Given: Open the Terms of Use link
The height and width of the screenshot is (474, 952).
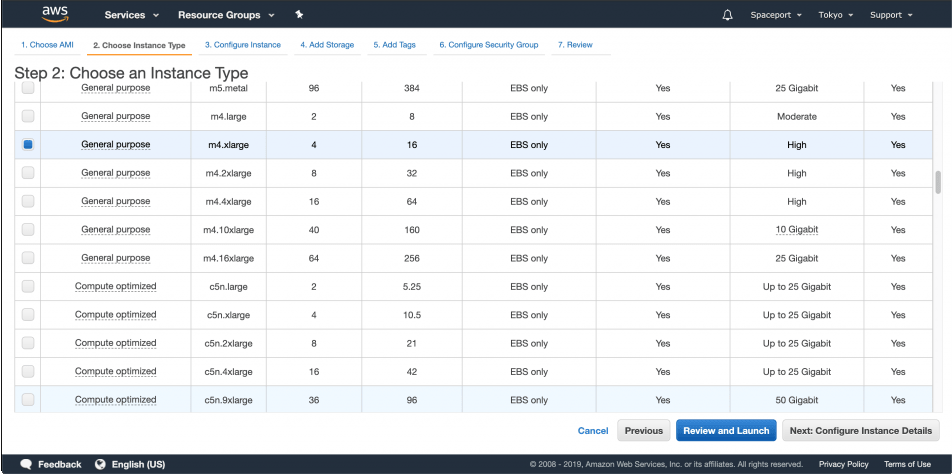Looking at the screenshot, I should tap(907, 464).
